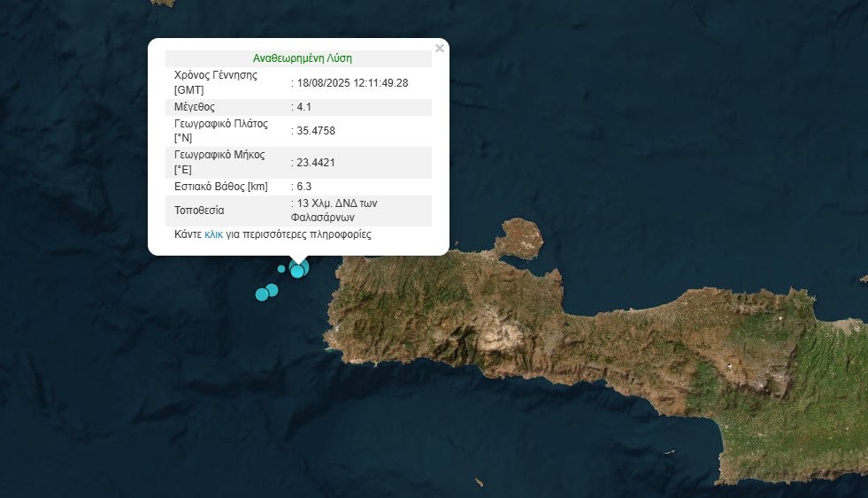Click the leftmost earthquake marker in southwest pair

[x=262, y=295]
